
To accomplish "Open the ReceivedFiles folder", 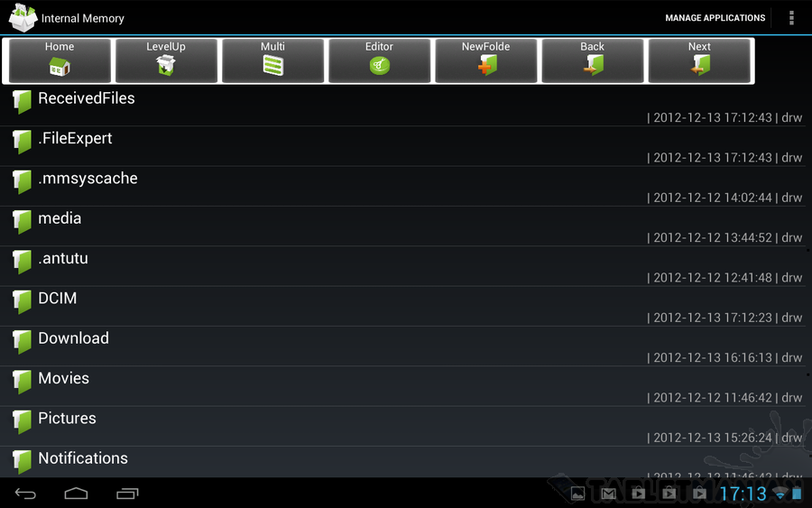I will click(406, 106).
